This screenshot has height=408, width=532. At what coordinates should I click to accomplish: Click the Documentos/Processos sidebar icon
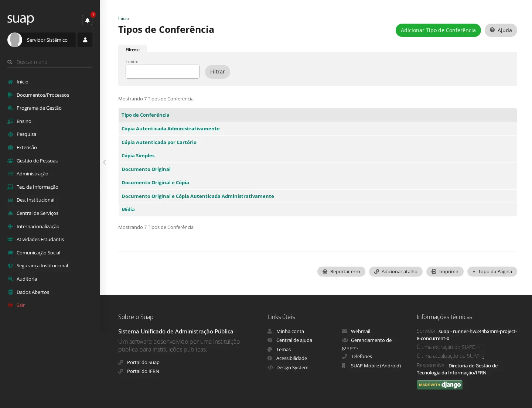pyautogui.click(x=10, y=95)
